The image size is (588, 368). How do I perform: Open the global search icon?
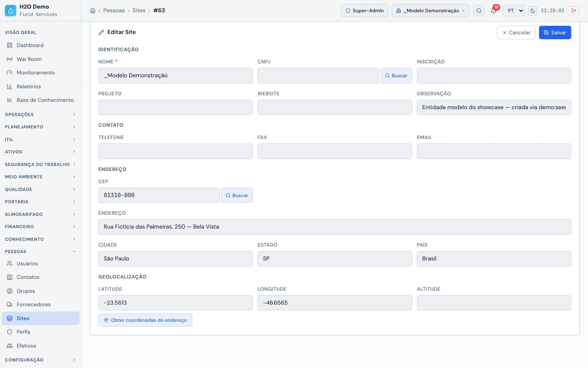tap(479, 11)
